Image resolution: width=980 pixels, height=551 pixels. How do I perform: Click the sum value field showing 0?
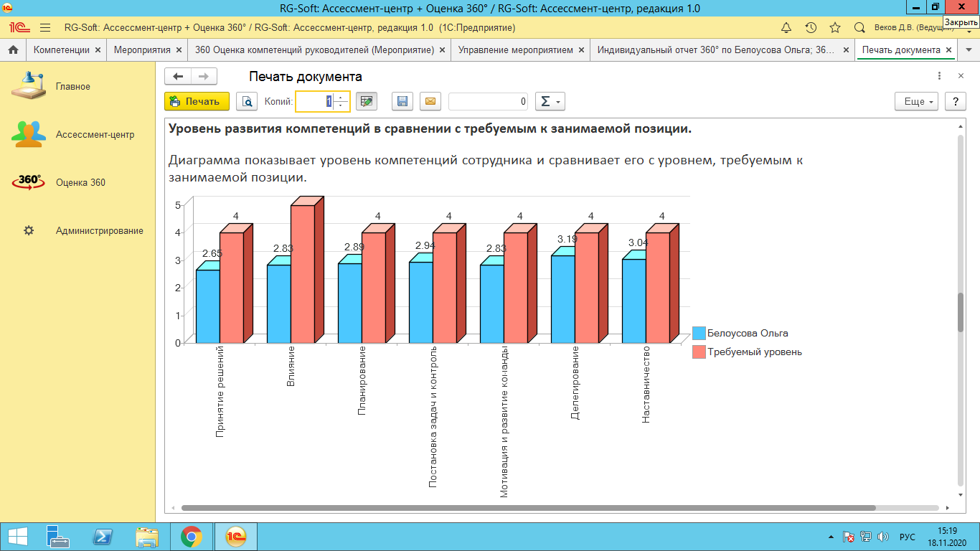[x=489, y=102]
